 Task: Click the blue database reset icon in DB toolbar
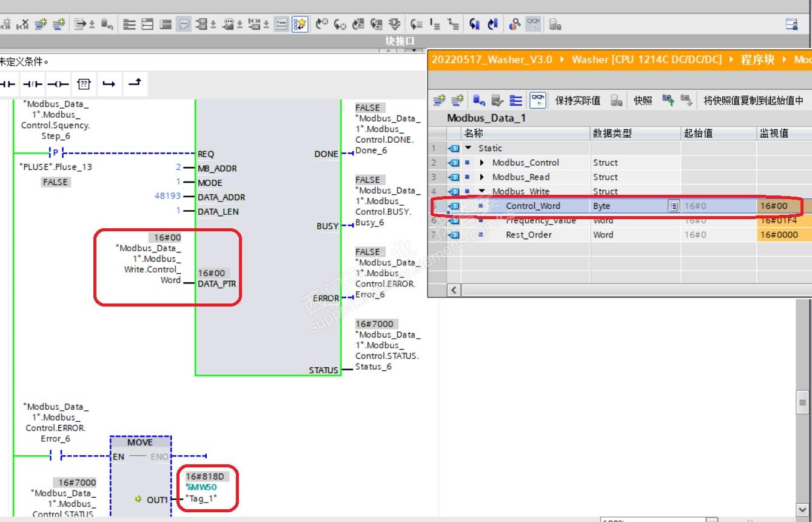point(478,100)
